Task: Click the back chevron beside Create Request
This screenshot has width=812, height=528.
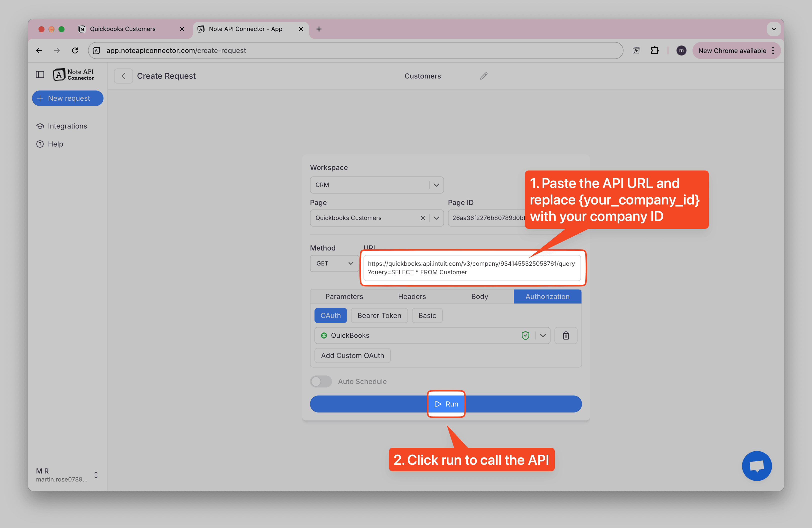Action: (123, 76)
